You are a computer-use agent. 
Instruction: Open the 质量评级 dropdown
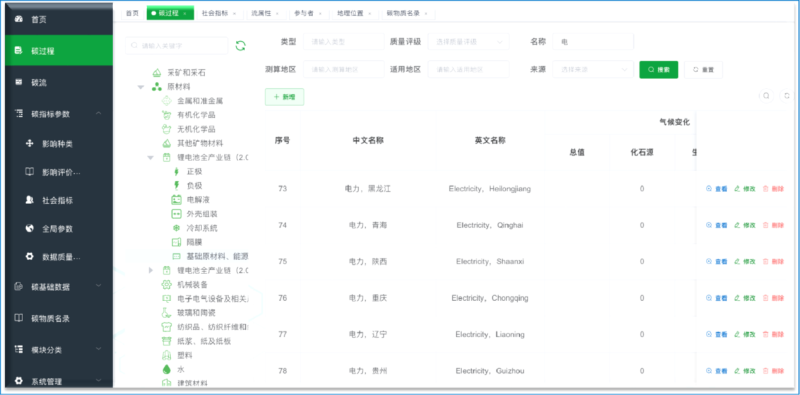[x=469, y=42]
